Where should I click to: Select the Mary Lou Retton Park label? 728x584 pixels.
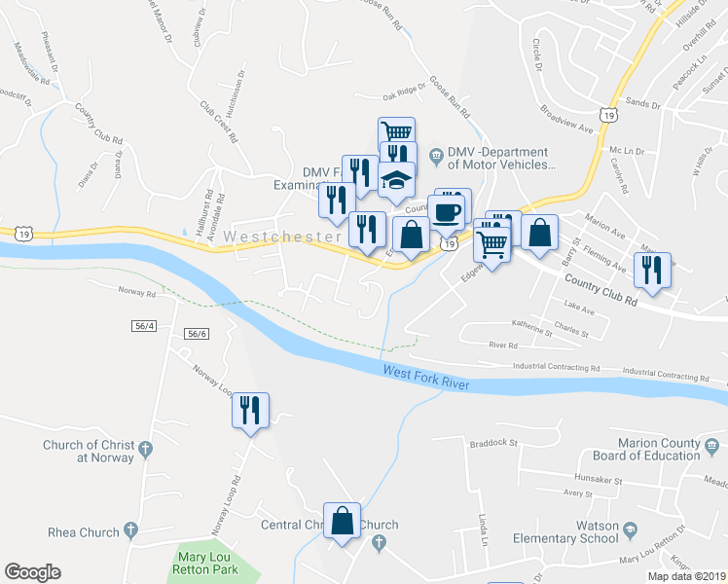pyautogui.click(x=204, y=564)
